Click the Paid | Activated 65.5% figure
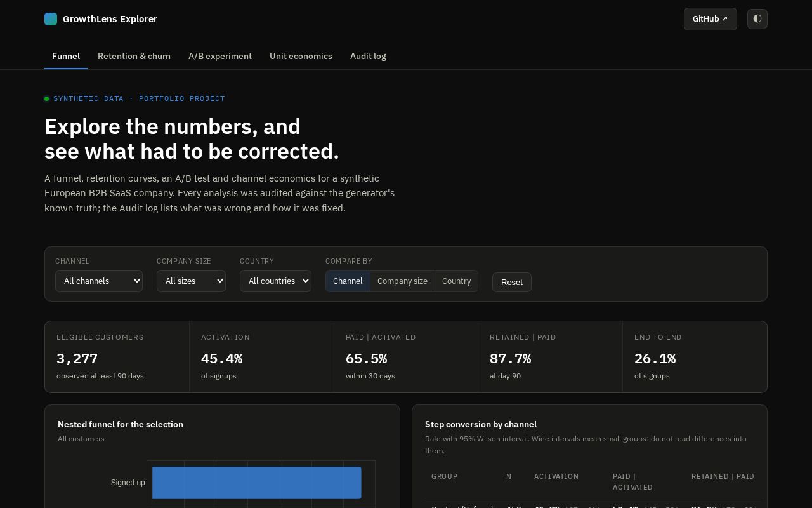Screen dimensions: 812x508 [367, 359]
